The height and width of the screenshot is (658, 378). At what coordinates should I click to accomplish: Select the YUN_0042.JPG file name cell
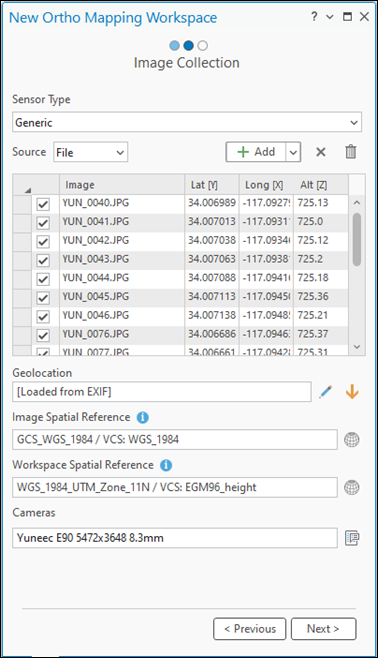122,242
